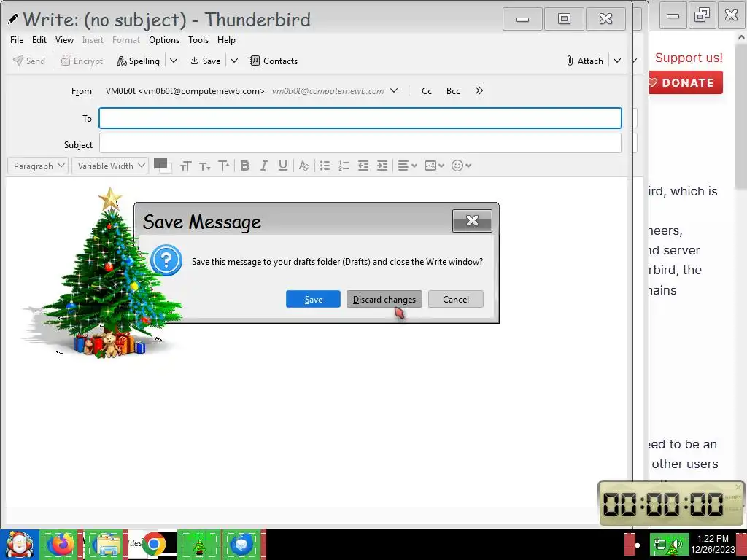Click the volume icon in system tray
747x560 pixels.
tap(676, 544)
